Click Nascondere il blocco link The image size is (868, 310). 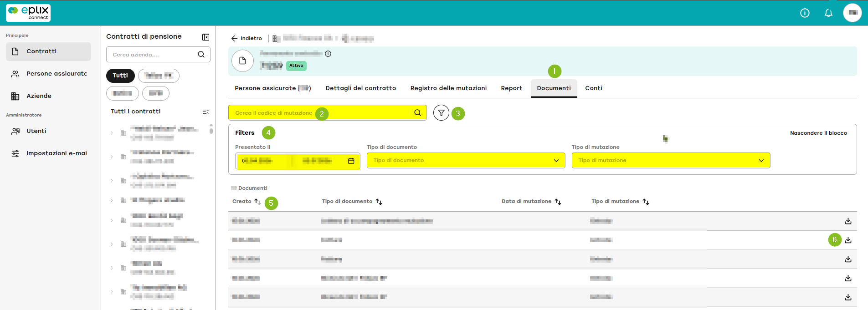pos(818,133)
